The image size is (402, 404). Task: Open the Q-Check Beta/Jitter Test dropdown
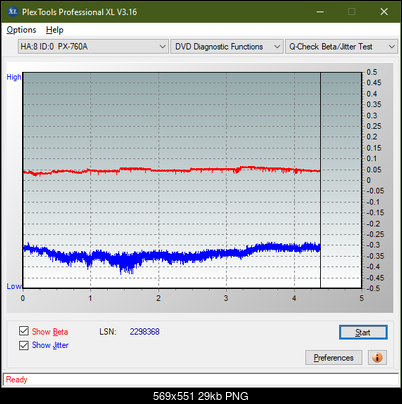341,46
